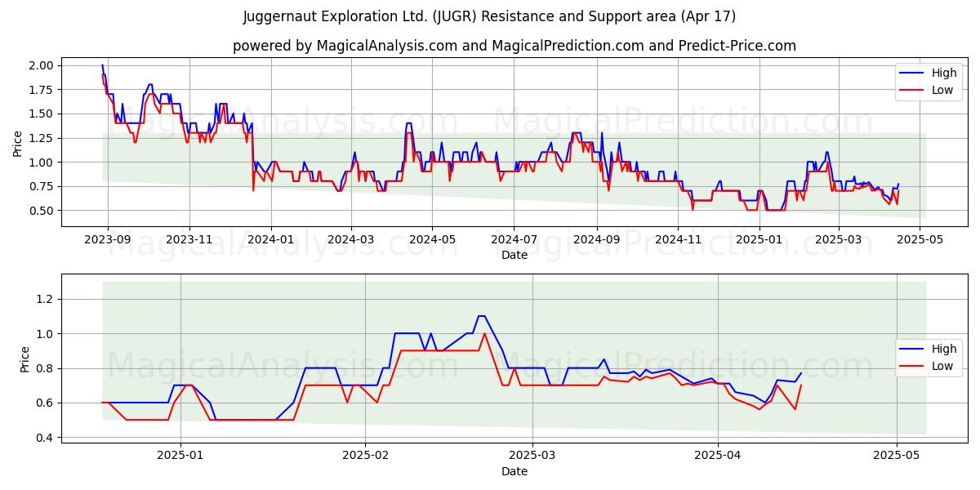Click the '2025-03' tick label on top chart axis
Image resolution: width=980 pixels, height=490 pixels.
click(839, 240)
